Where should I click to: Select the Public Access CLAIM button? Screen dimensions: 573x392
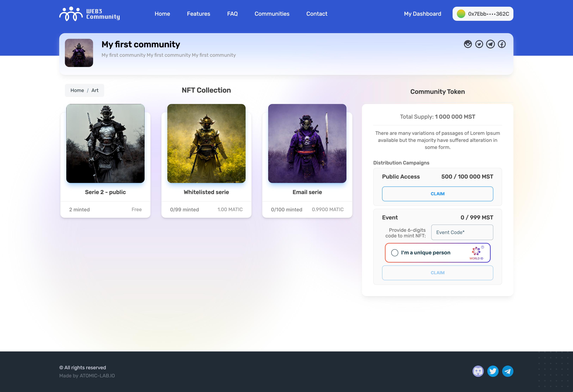[x=438, y=194]
